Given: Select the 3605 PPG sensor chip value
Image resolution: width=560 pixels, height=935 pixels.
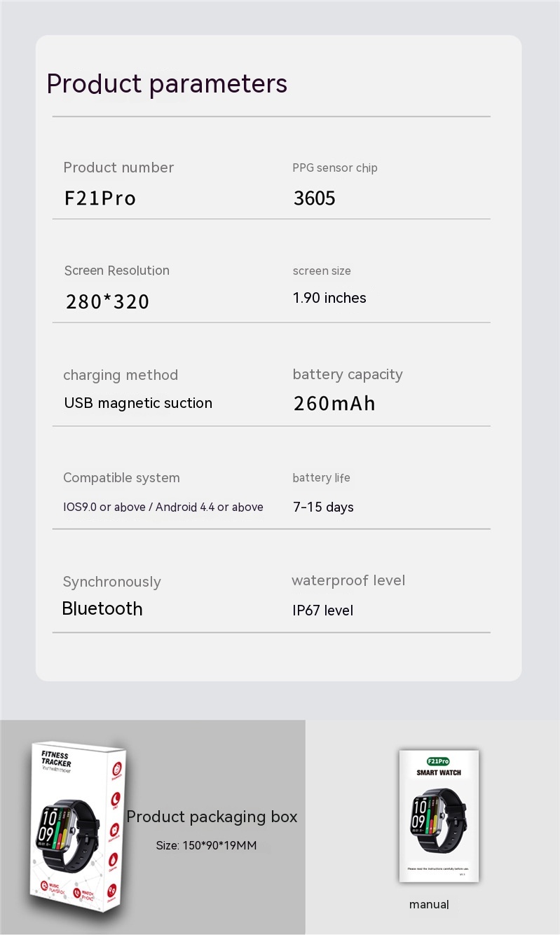Looking at the screenshot, I should [x=315, y=198].
